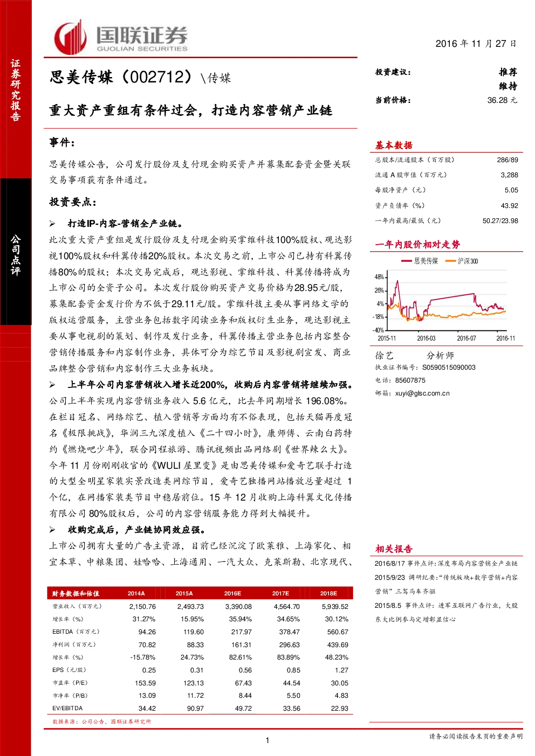
Task: Open the related report dated 2015/8.5
Action: point(446,613)
